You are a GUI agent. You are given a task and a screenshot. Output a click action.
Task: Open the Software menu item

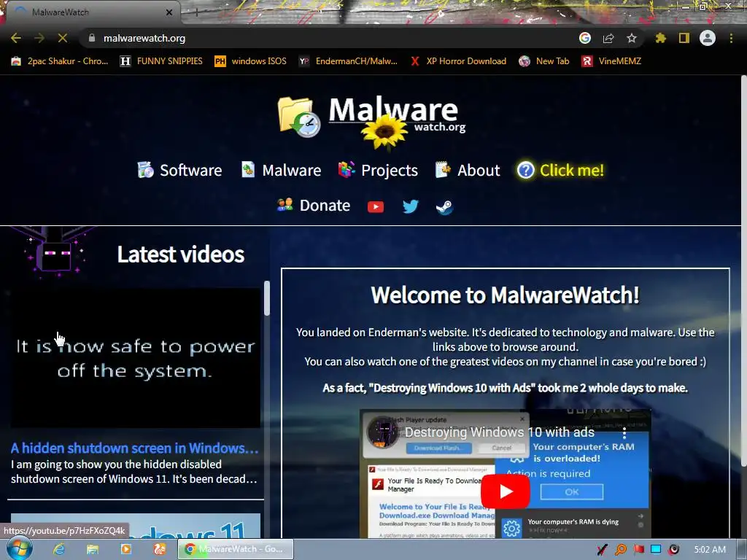(x=179, y=170)
